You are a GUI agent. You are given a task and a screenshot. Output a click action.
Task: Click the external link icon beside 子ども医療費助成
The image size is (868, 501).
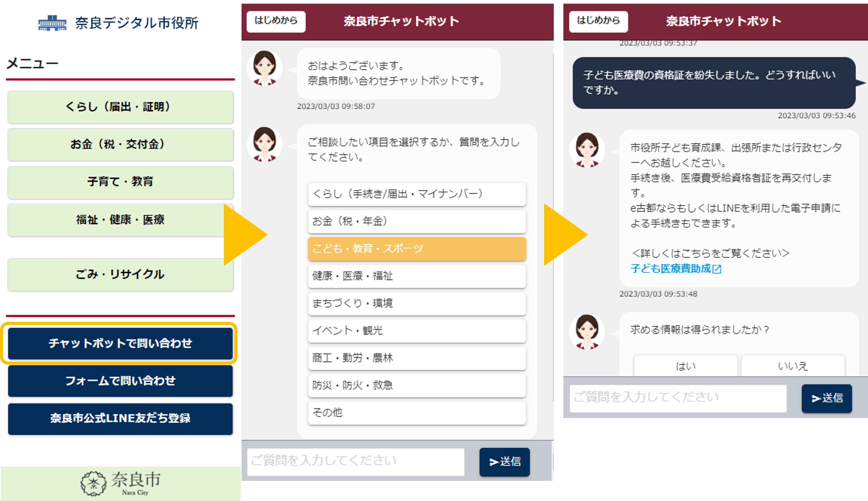coord(717,269)
